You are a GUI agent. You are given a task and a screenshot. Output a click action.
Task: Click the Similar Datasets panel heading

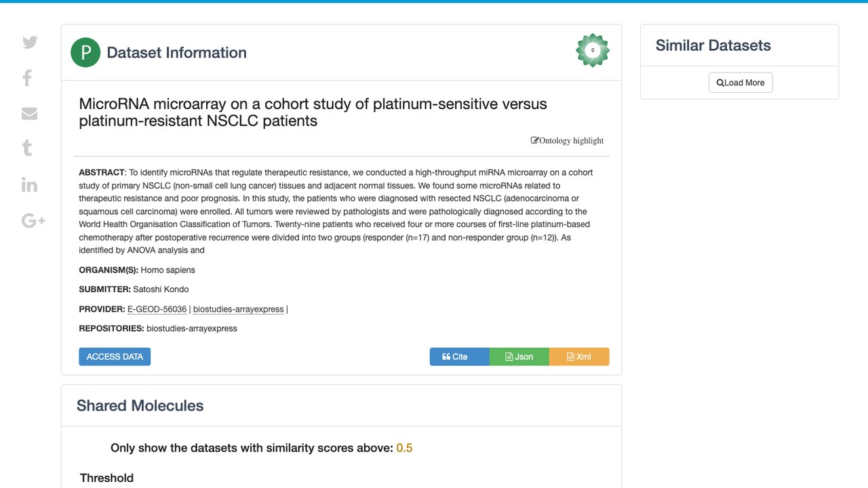(x=713, y=45)
